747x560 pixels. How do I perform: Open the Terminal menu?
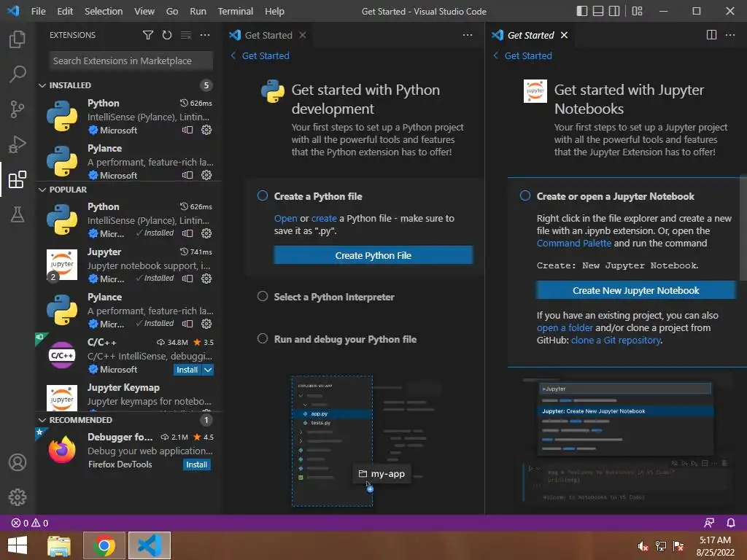[236, 11]
